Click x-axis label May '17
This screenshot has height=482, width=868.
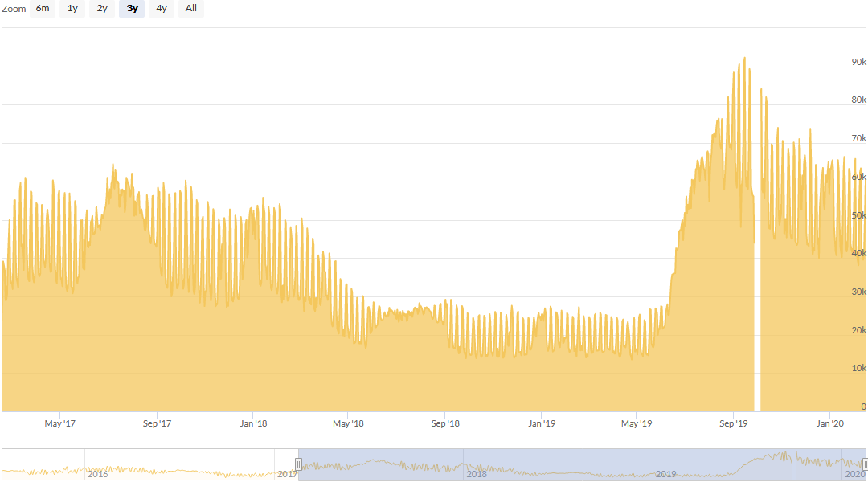[x=59, y=423]
